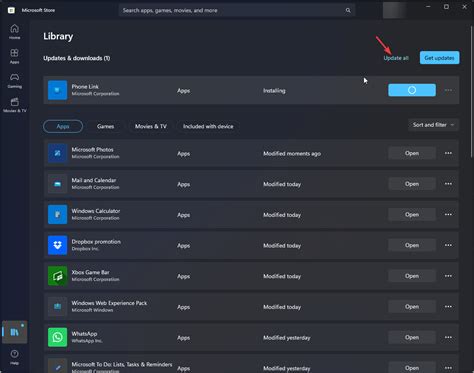Click the Windows Calculator app icon

57,215
